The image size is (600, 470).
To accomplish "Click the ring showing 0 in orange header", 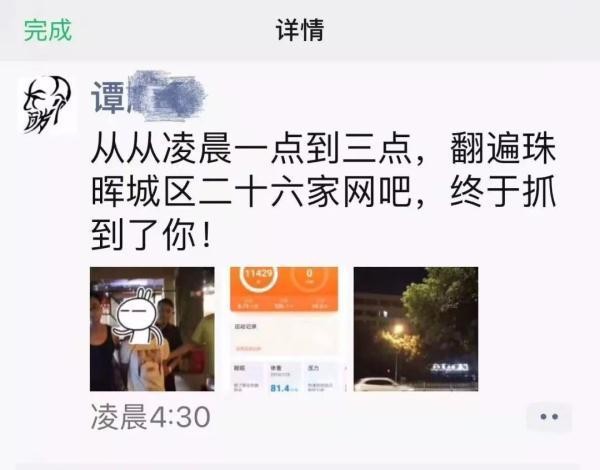I will (309, 277).
